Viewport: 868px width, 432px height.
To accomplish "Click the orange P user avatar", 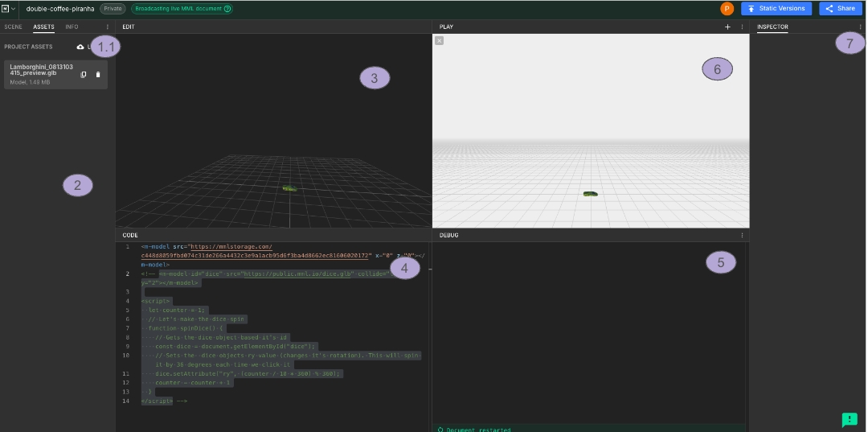I will [727, 9].
